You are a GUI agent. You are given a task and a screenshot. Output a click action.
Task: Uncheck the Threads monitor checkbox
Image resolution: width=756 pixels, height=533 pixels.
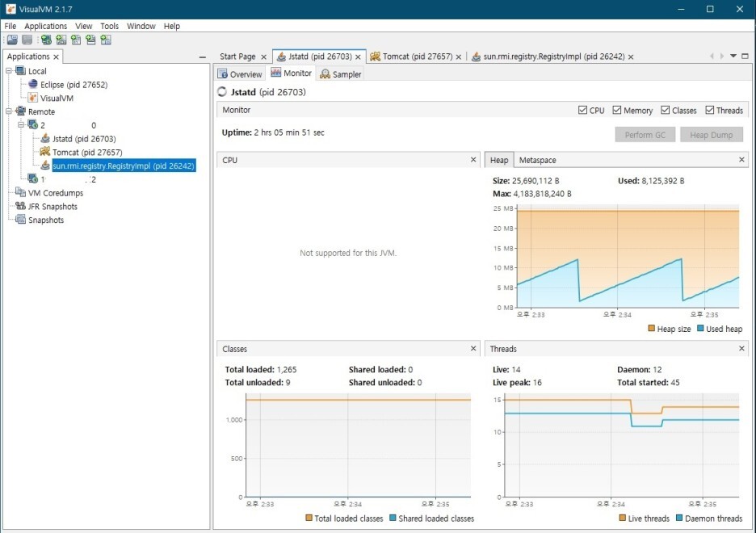(710, 110)
